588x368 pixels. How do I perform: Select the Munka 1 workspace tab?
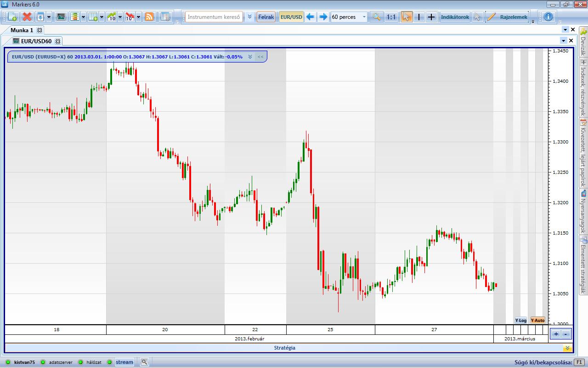click(x=22, y=30)
